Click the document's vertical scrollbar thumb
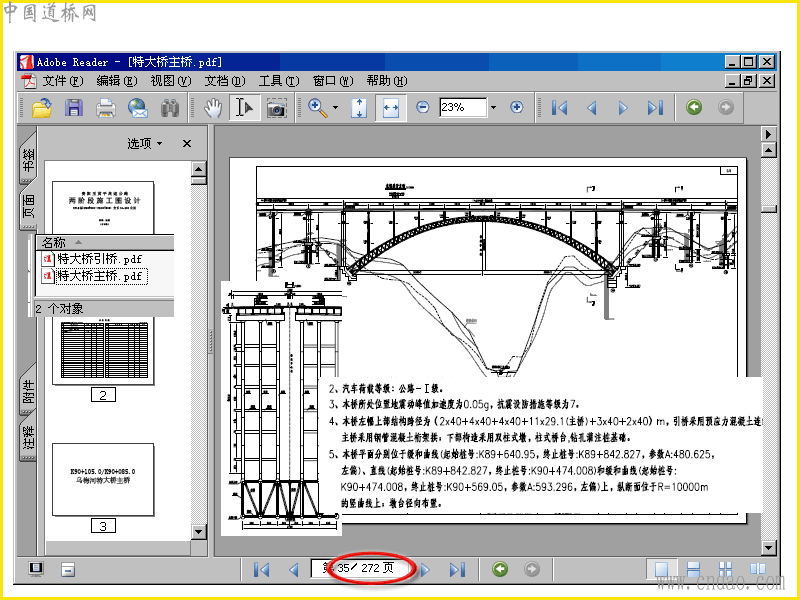This screenshot has width=800, height=600. [767, 208]
